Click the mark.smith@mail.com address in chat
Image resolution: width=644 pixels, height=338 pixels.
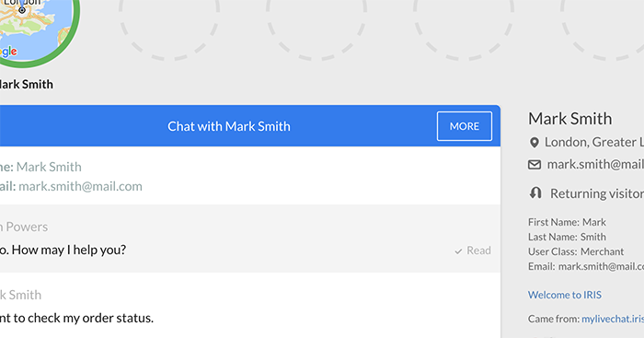point(81,186)
